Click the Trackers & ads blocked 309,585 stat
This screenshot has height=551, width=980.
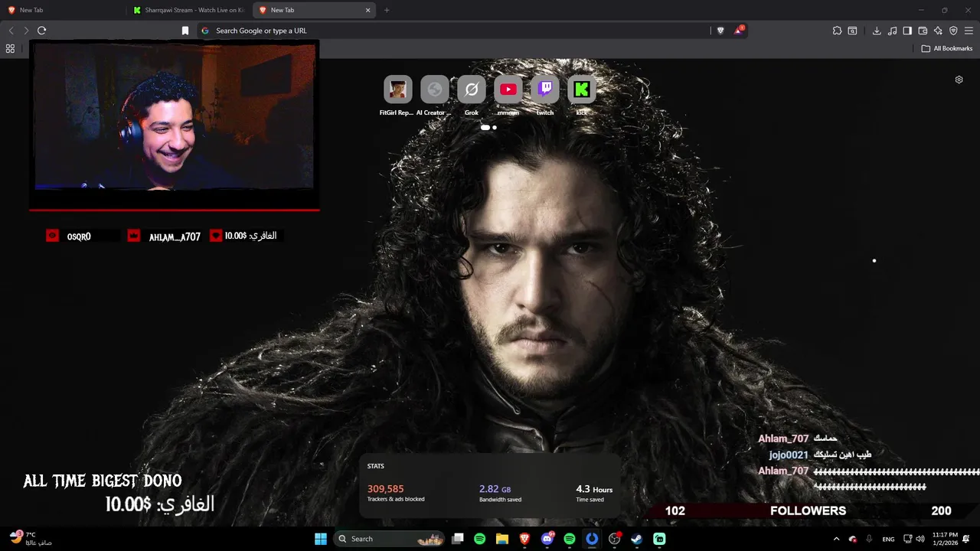click(396, 494)
